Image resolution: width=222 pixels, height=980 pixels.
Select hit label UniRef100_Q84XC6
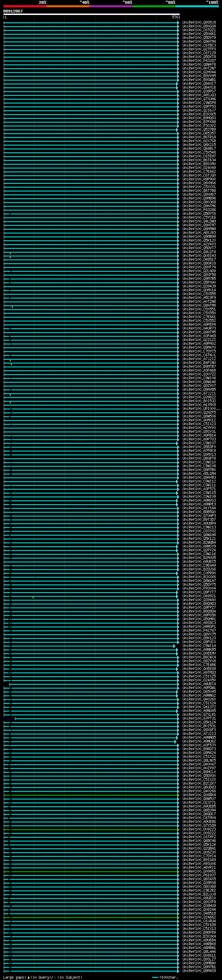pos(199,88)
